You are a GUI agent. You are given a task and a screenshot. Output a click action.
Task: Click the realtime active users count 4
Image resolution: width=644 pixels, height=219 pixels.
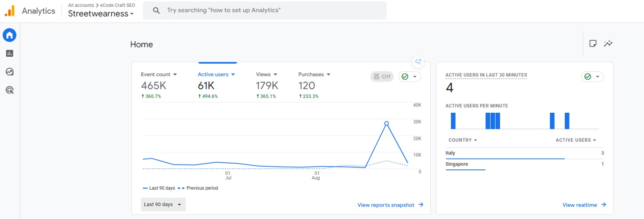[x=450, y=88]
